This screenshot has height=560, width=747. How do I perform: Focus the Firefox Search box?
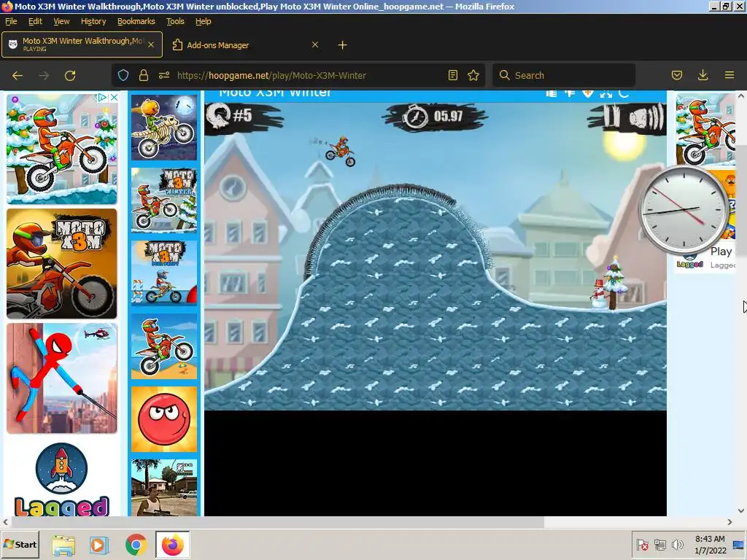click(x=564, y=75)
